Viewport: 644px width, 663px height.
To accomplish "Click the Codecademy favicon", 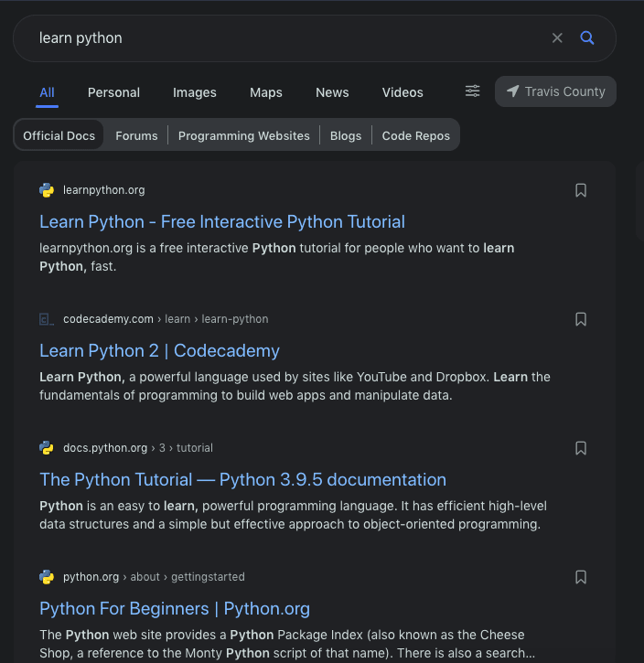I will tap(47, 319).
